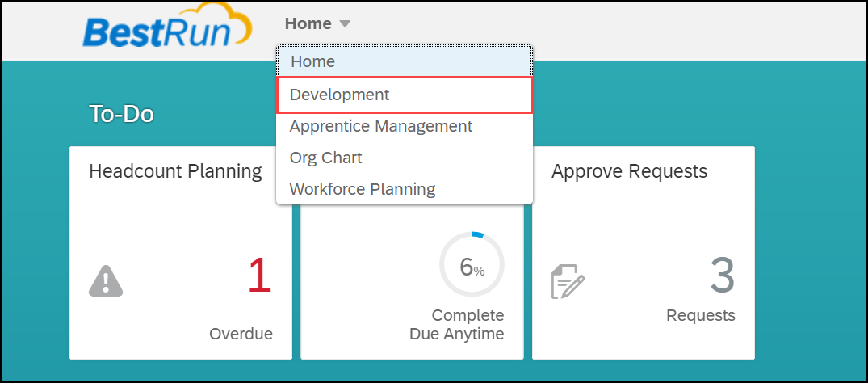Click the Approve Requests document pencil icon

(568, 281)
